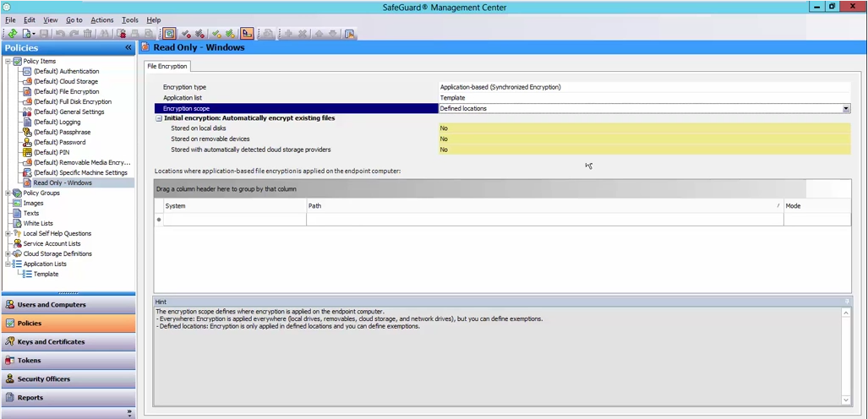Select (Default) Full Disk Encryption policy
This screenshot has width=868, height=419.
[72, 102]
